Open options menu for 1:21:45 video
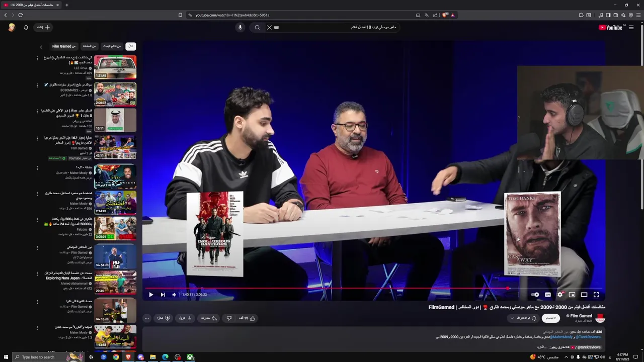Screen dimensions: 644x362 pos(37,58)
